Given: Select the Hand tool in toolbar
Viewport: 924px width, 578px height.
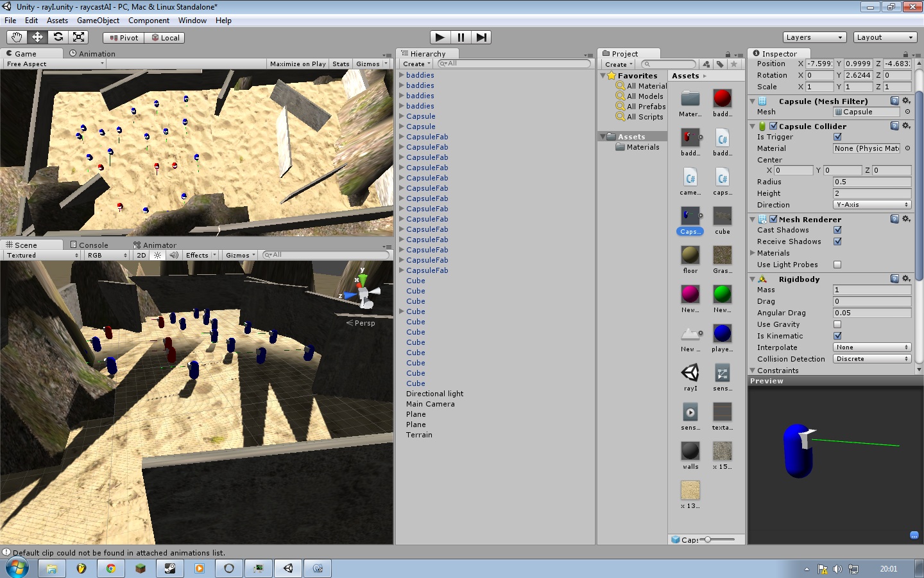Looking at the screenshot, I should [17, 37].
